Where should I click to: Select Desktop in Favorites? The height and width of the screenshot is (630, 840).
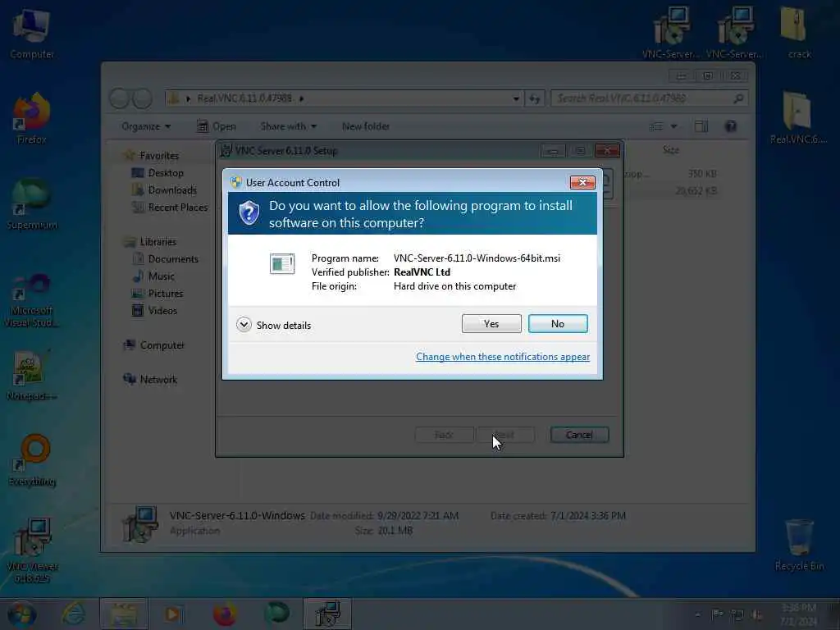[x=166, y=173]
